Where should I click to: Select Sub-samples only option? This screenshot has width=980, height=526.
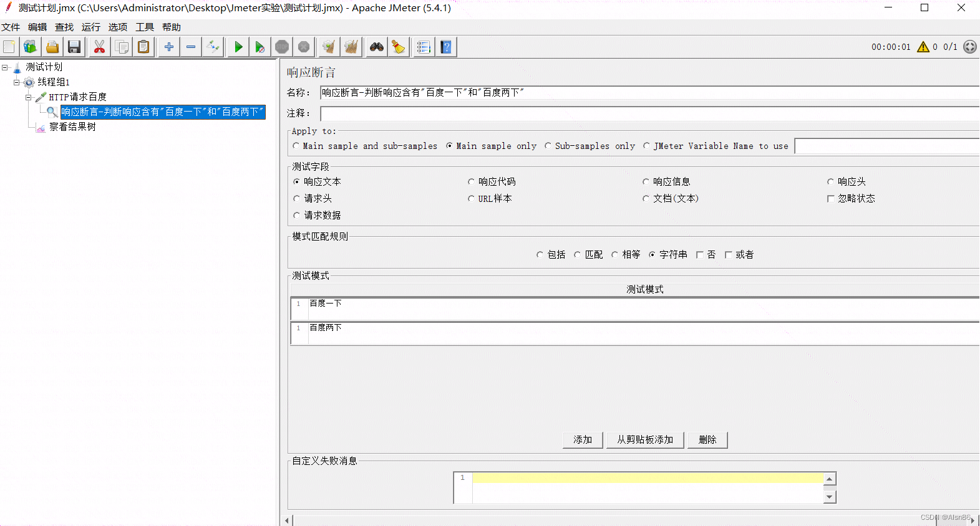point(548,146)
